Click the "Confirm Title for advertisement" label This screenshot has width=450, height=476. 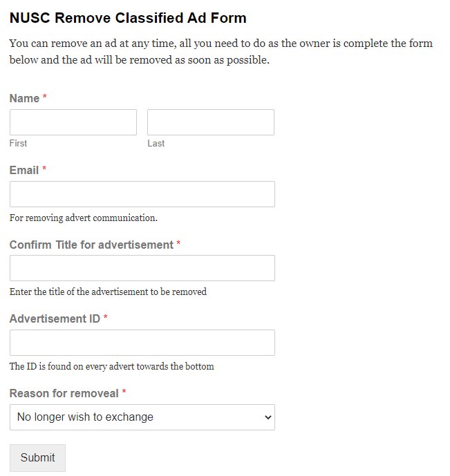pyautogui.click(x=91, y=245)
